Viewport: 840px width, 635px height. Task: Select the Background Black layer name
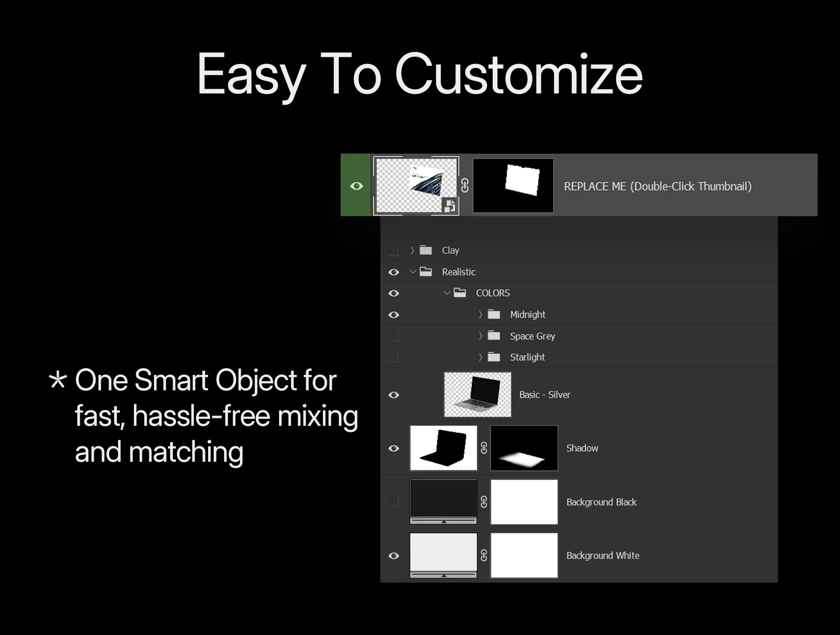602,502
